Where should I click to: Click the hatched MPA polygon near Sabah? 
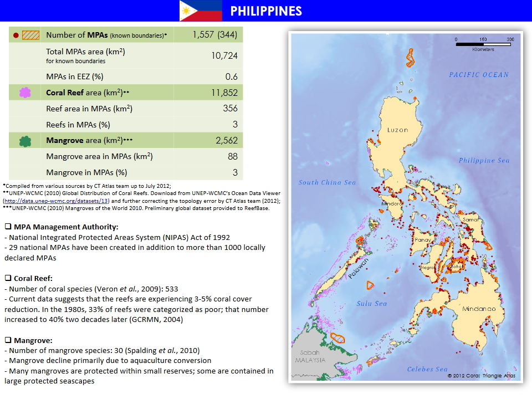(337, 337)
